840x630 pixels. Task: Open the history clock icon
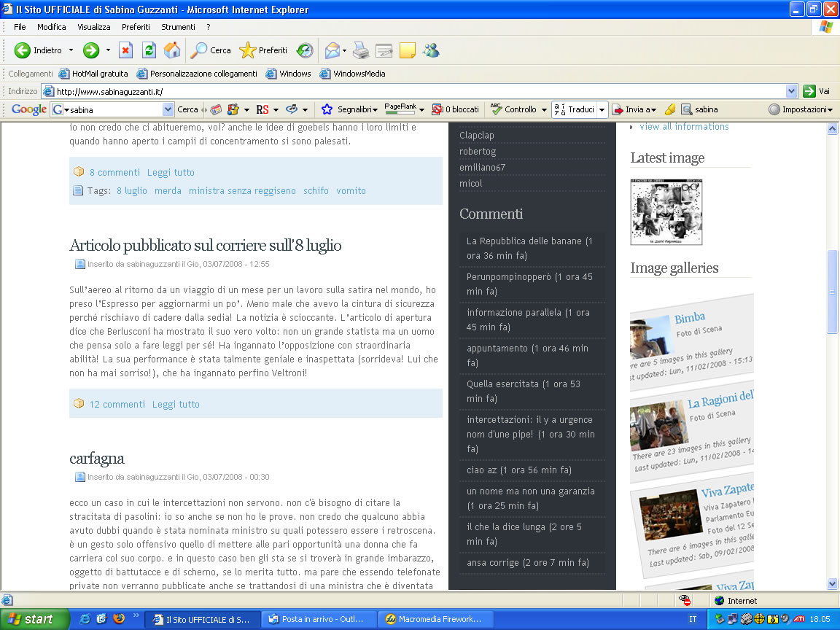305,50
